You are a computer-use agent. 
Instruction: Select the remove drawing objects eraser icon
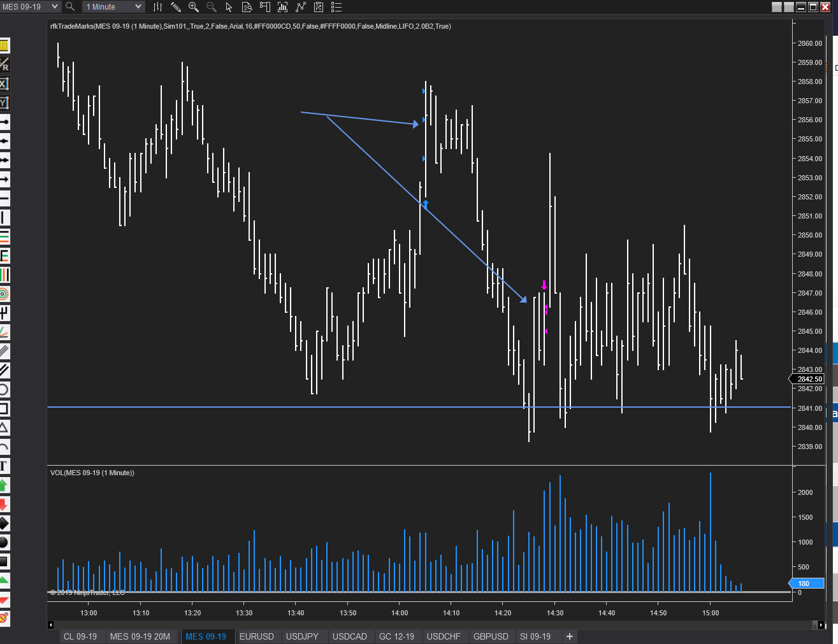click(4, 618)
